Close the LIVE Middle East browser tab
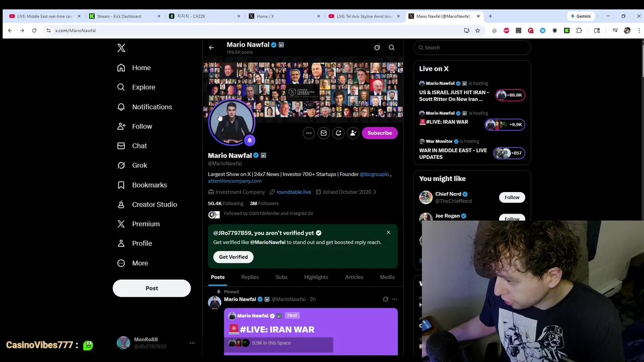 79,16
